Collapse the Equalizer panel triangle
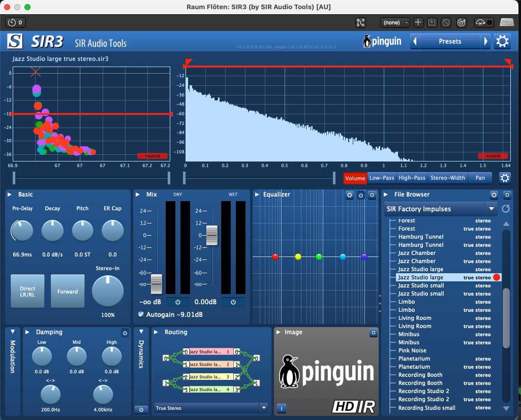This screenshot has width=521, height=420. tap(257, 195)
